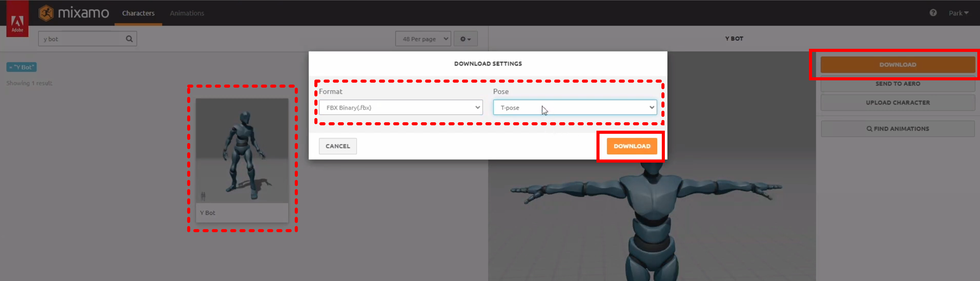The height and width of the screenshot is (281, 980).
Task: Click the magnifying glass search icon
Action: pyautogui.click(x=130, y=39)
